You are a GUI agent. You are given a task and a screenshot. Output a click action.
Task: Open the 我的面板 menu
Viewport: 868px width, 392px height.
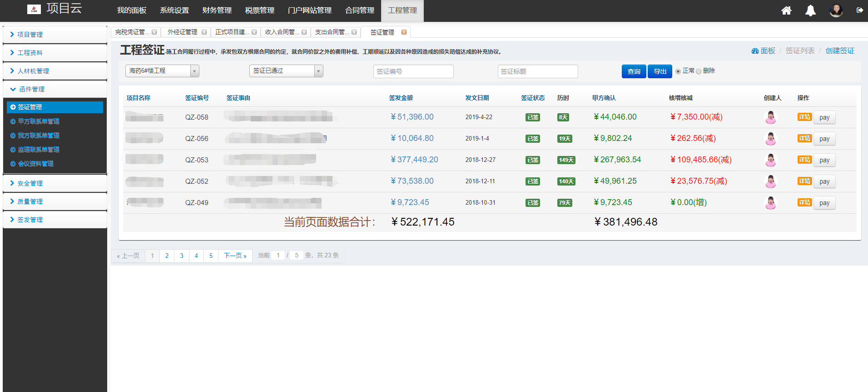pos(132,10)
